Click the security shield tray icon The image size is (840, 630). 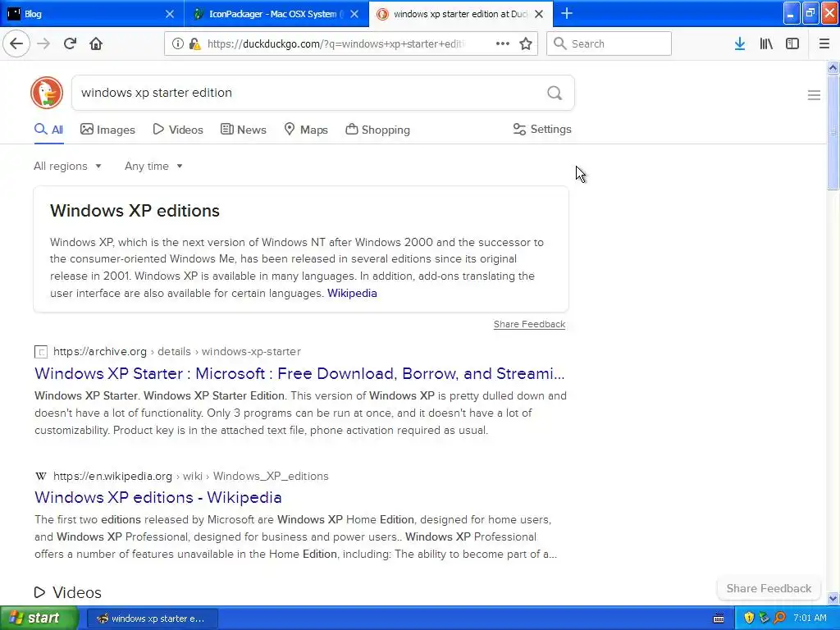click(x=749, y=618)
